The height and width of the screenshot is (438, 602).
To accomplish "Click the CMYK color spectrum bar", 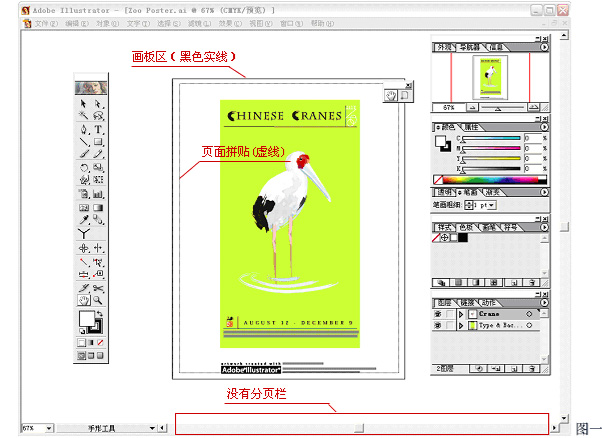I will click(x=490, y=179).
